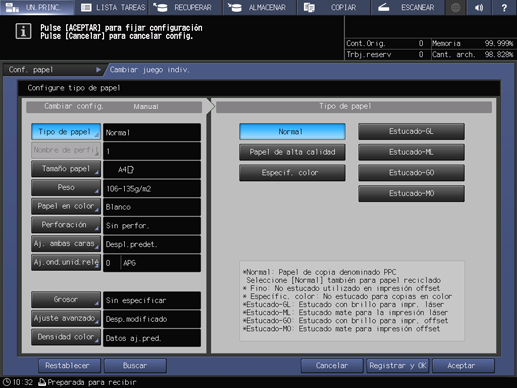Open the Tamaño papel setting

66,169
